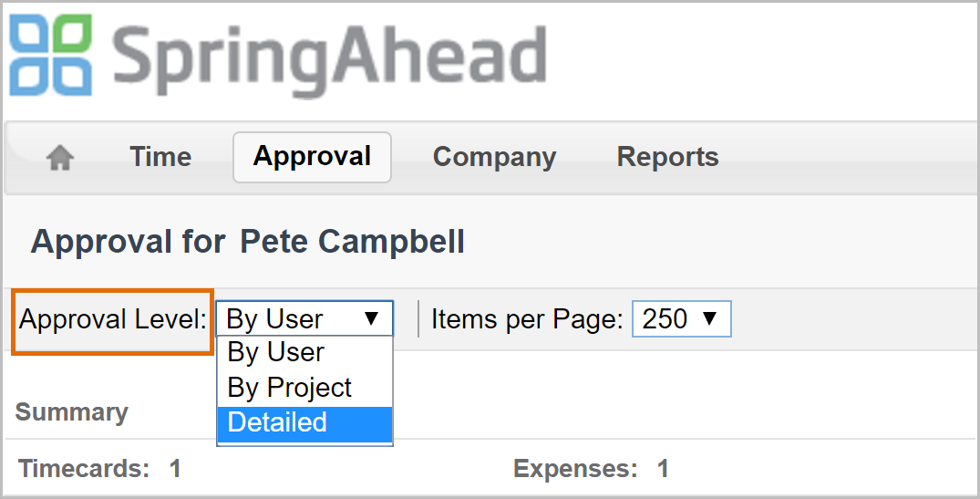Click the Expenses count entry
The height and width of the screenshot is (499, 980).
[590, 470]
